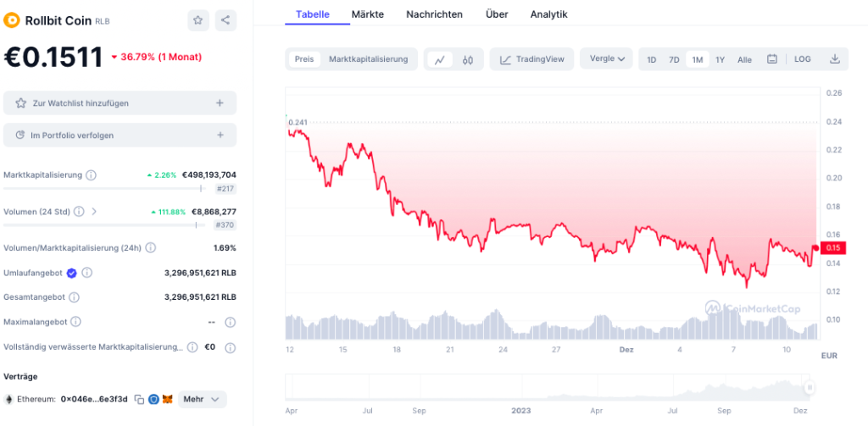
Task: Click the 0.15 current price label
Action: point(834,248)
